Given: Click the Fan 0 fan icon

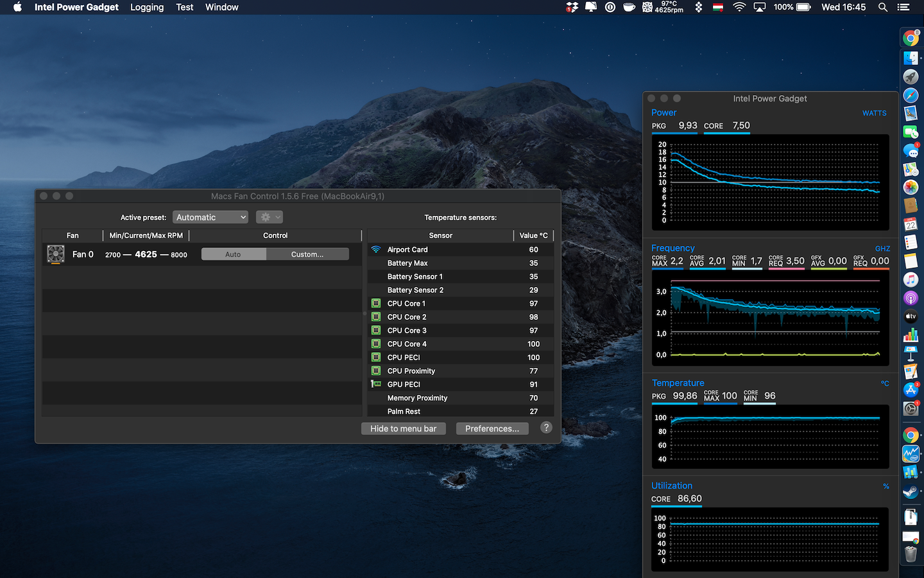Looking at the screenshot, I should click(56, 254).
